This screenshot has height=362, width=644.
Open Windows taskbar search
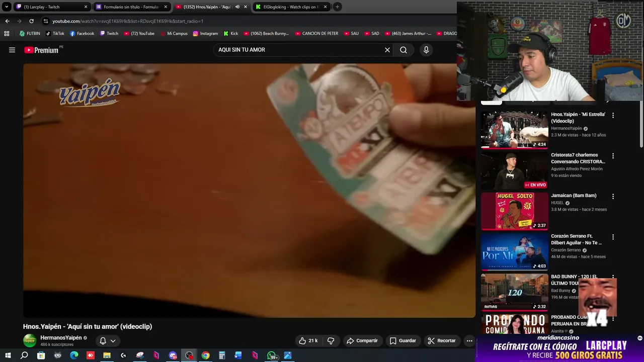tap(24, 355)
